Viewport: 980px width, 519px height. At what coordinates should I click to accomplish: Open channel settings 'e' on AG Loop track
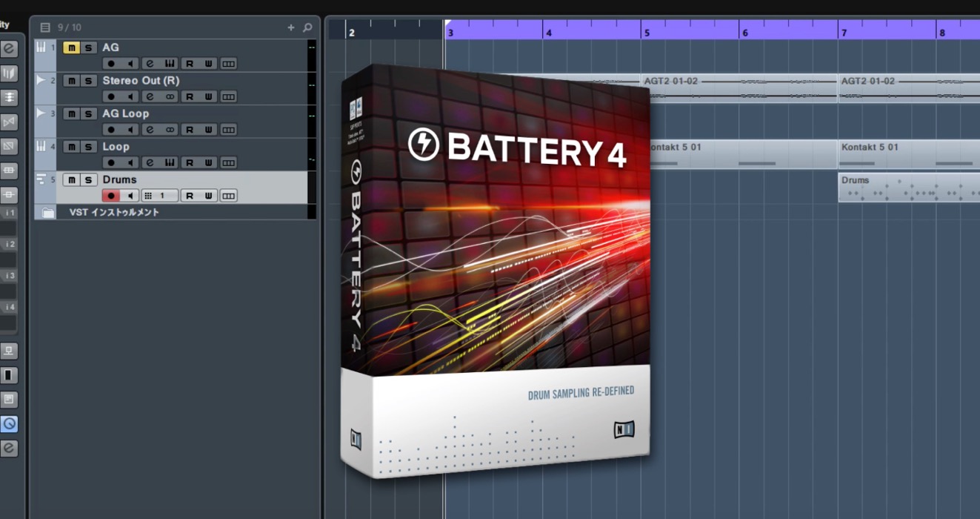point(150,130)
